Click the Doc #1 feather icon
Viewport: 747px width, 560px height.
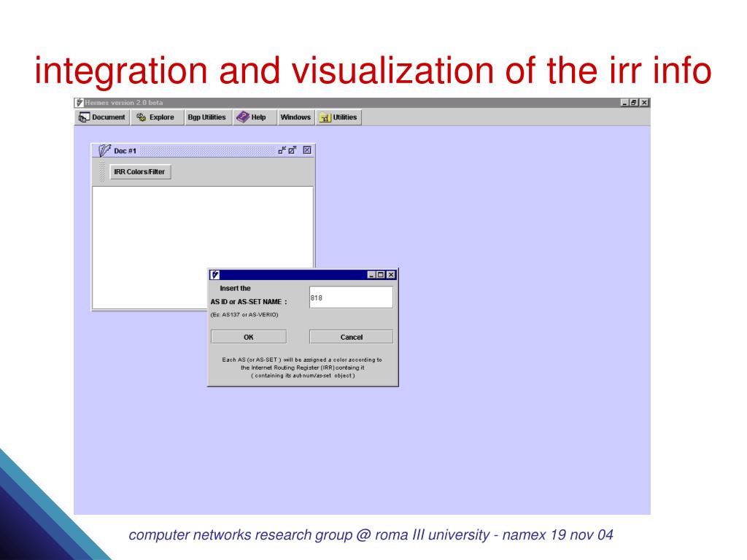[104, 150]
